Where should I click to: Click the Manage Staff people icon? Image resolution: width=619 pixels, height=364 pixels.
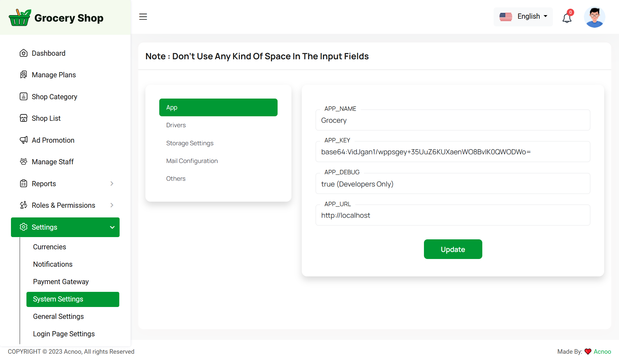click(x=24, y=162)
